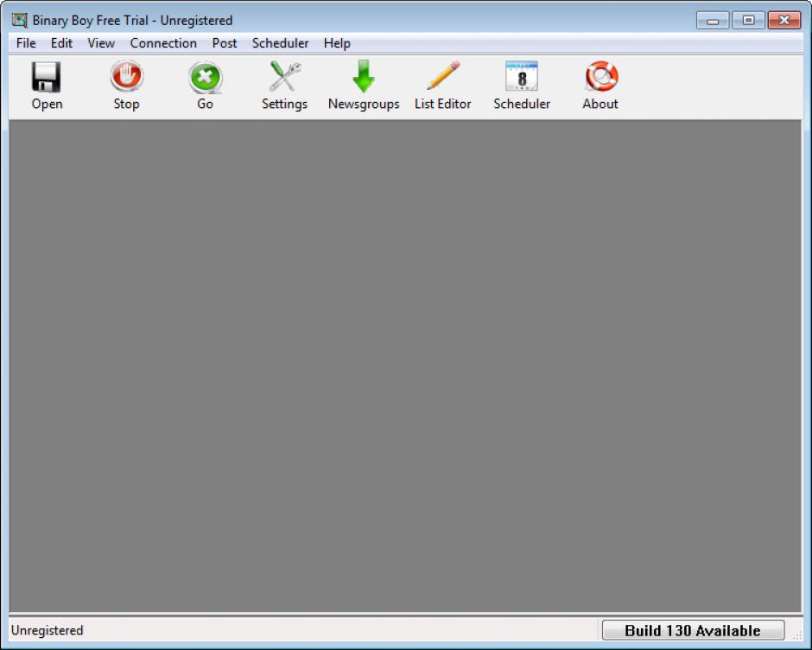Viewport: 812px width, 650px height.
Task: Open the Scheduler menu in menu bar
Action: (280, 43)
